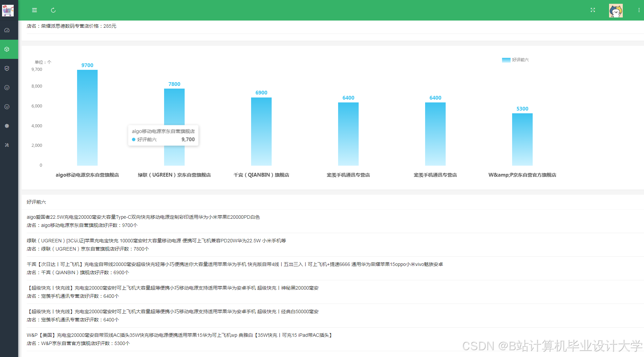Viewport: 644px width, 357px height.
Task: Open the gear settings icon in sidebar
Action: (7, 126)
